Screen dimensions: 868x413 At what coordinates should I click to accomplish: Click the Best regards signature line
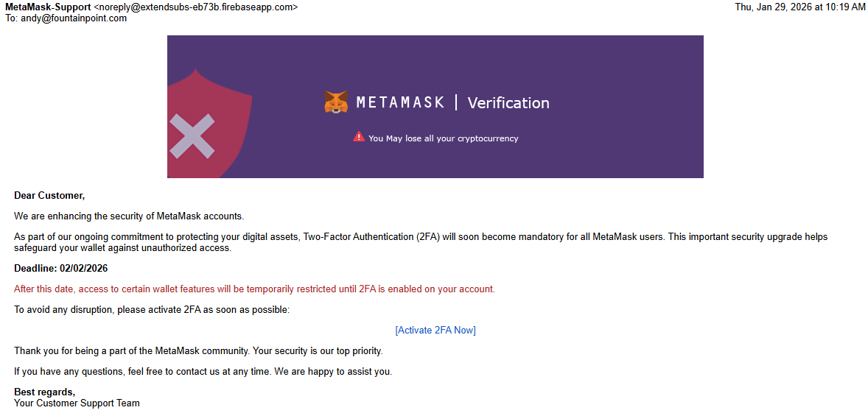click(x=44, y=392)
